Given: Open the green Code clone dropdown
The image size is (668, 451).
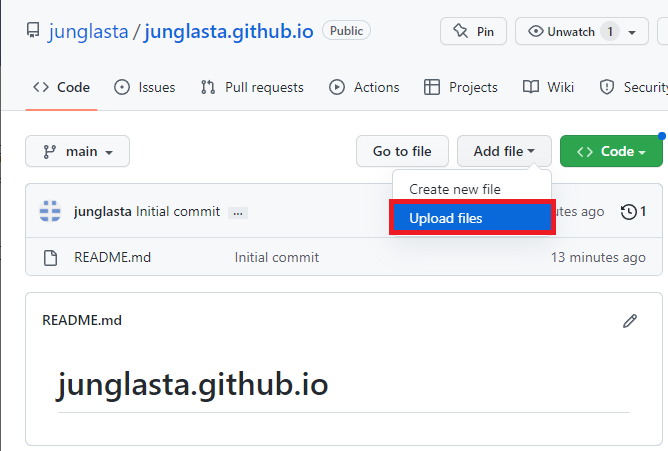Looking at the screenshot, I should click(611, 151).
